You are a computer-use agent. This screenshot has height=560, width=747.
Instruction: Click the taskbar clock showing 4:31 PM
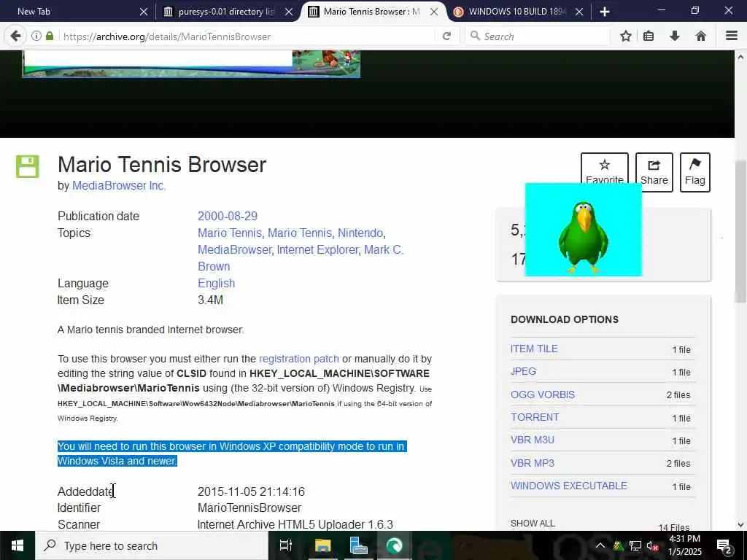point(685,545)
